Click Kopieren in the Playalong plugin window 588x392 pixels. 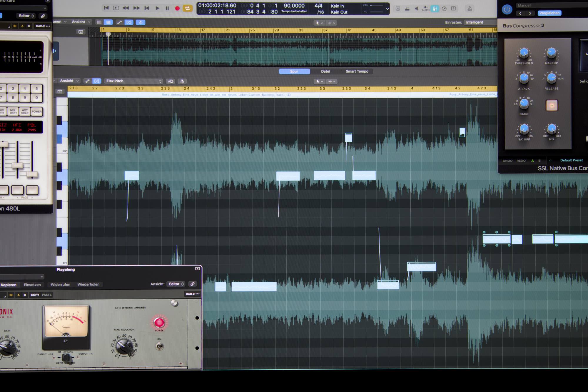9,285
